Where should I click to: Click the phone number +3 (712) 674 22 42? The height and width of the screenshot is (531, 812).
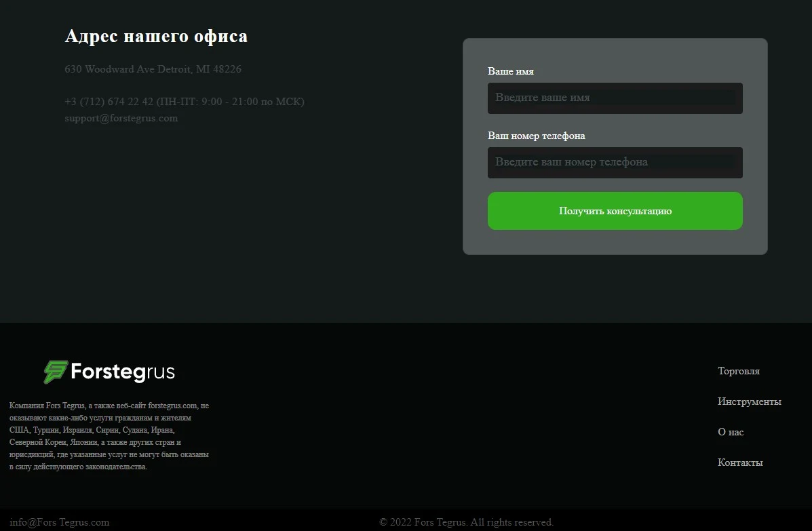coord(109,102)
